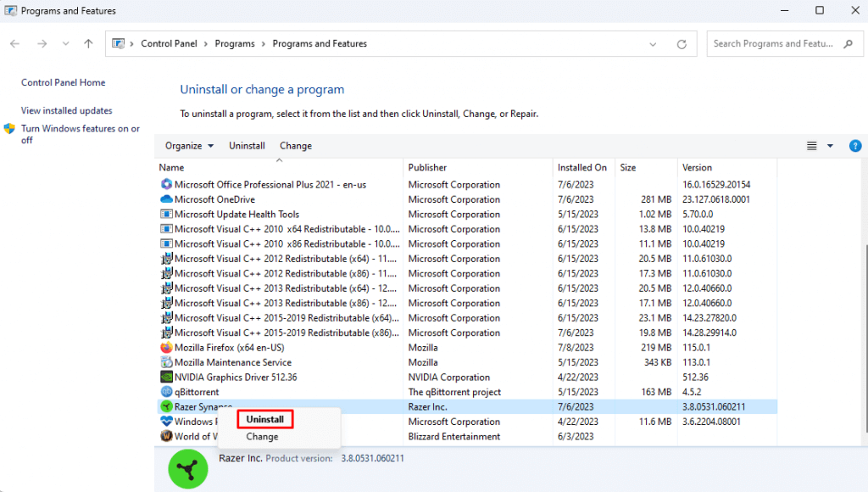Refresh the Programs and Features list
The image size is (868, 492).
click(x=682, y=44)
